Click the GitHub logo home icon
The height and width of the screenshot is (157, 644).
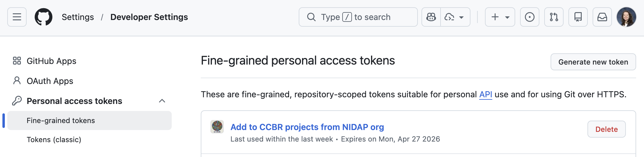[44, 17]
